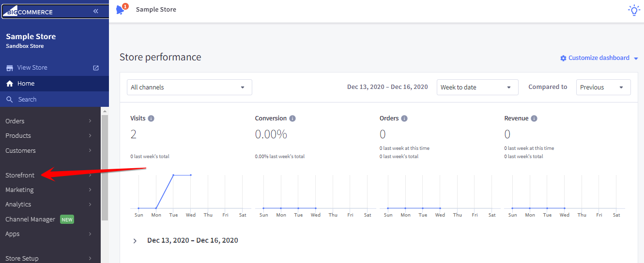Viewport: 644px width, 263px height.
Task: Open the Week to date dropdown
Action: tap(477, 88)
